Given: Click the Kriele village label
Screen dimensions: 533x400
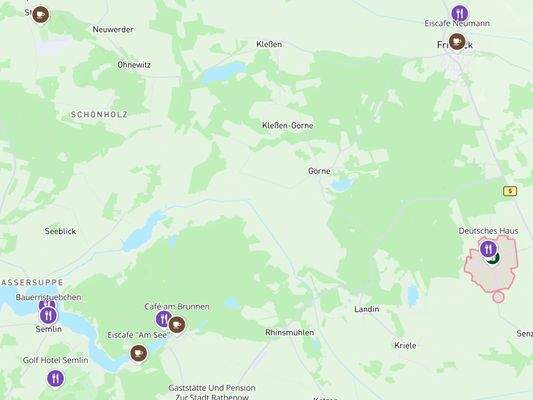Looking at the screenshot, I should coord(405,346).
